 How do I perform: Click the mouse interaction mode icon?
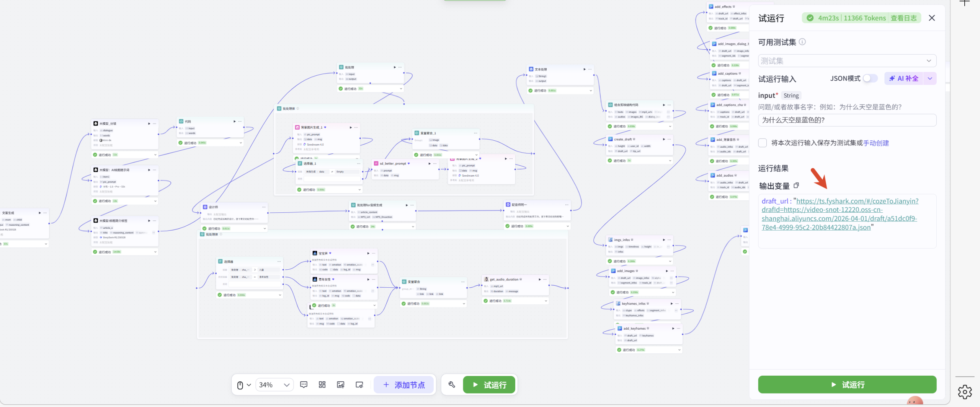tap(240, 385)
